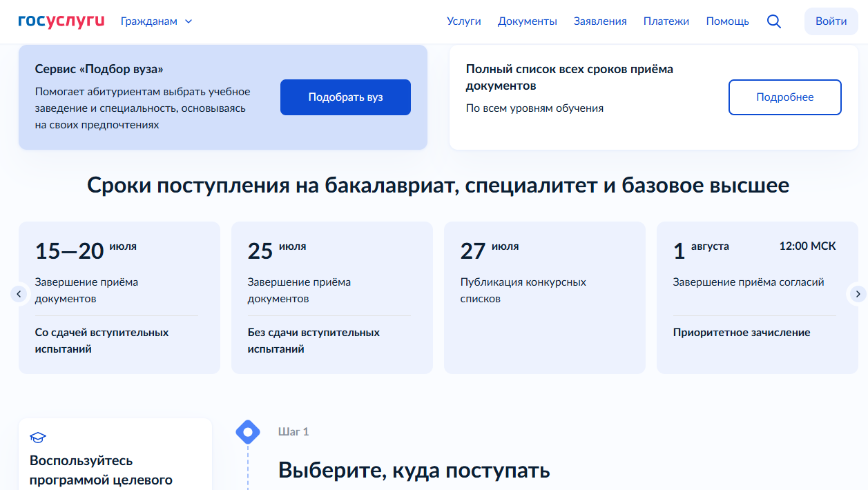The image size is (868, 490).
Task: Click the Подобрать вуз button
Action: coord(345,97)
